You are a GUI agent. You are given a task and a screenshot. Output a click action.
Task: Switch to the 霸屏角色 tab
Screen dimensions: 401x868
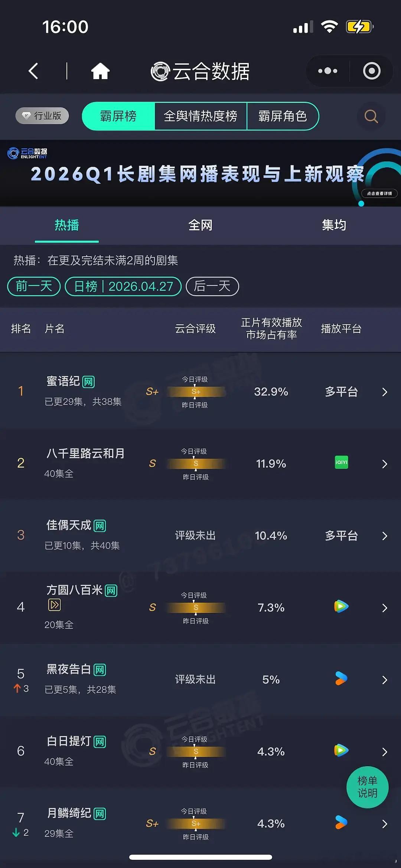pyautogui.click(x=283, y=116)
